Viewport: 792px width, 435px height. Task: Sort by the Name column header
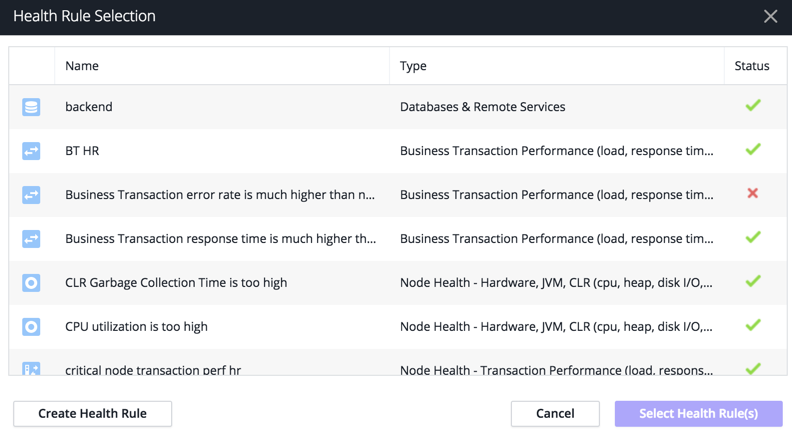pos(82,66)
